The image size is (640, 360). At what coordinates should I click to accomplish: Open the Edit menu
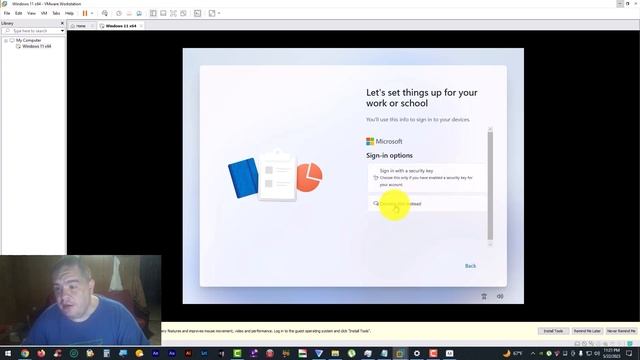(19, 13)
